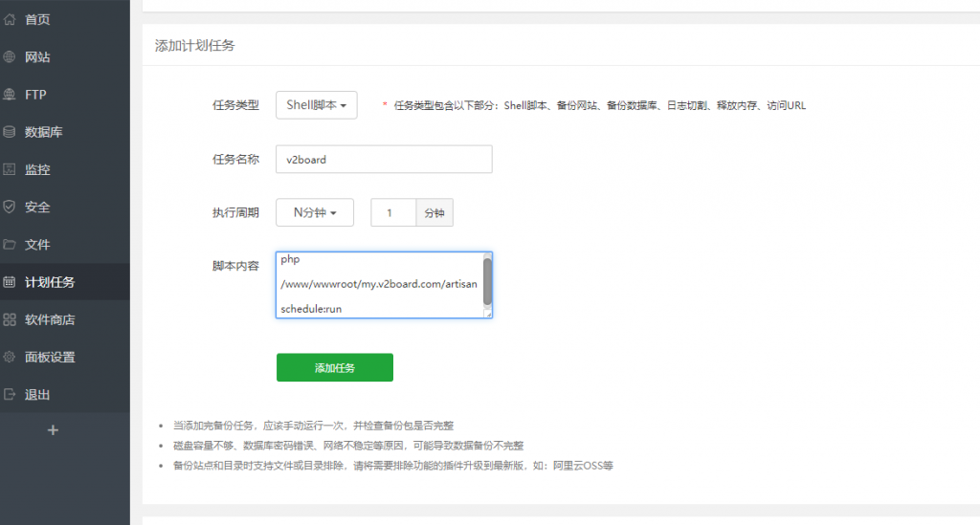
Task: Click the software store grid icon
Action: pos(10,319)
